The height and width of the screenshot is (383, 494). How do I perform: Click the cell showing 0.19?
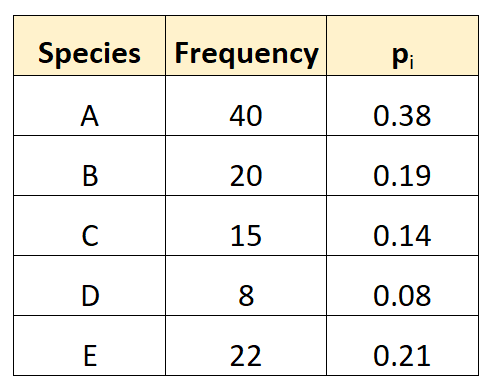pyautogui.click(x=403, y=166)
